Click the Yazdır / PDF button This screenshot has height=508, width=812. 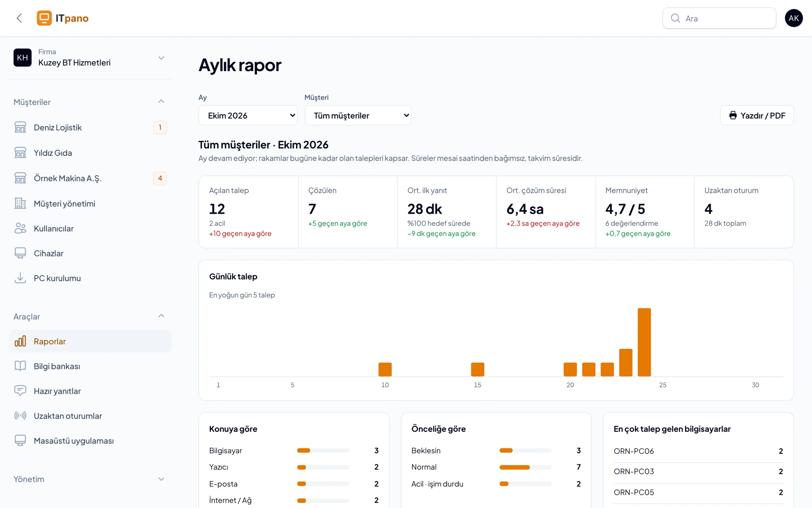pyautogui.click(x=757, y=115)
